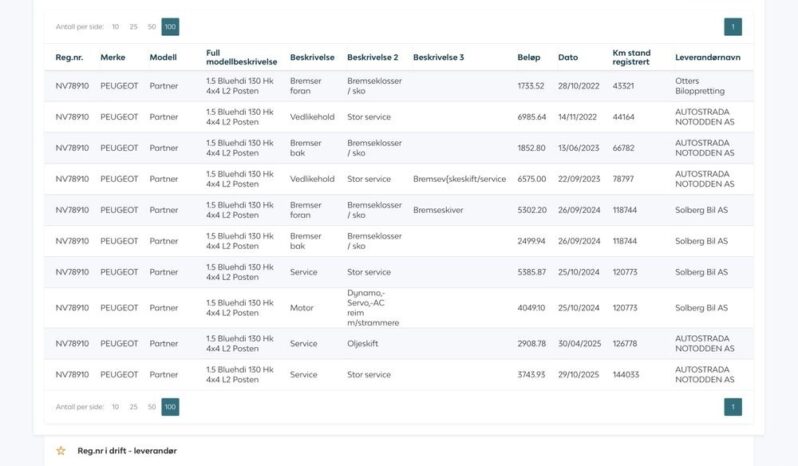This screenshot has width=798, height=466.
Task: Sort table by Beløp column
Action: (529, 58)
